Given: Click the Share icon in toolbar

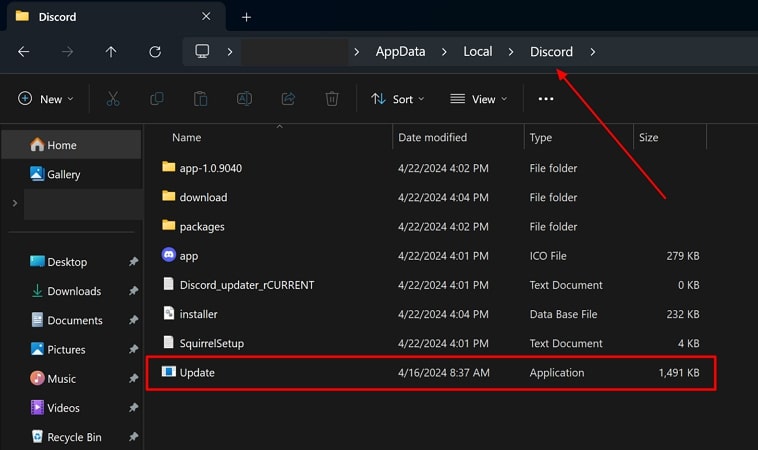Looking at the screenshot, I should pyautogui.click(x=288, y=99).
